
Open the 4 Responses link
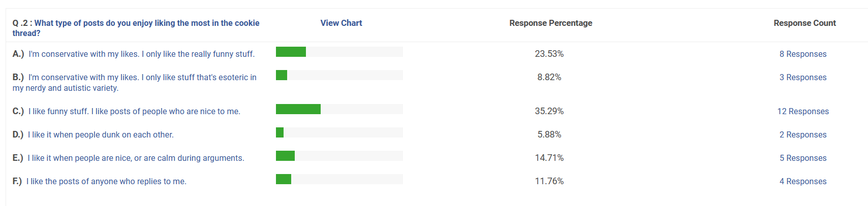[x=803, y=181]
